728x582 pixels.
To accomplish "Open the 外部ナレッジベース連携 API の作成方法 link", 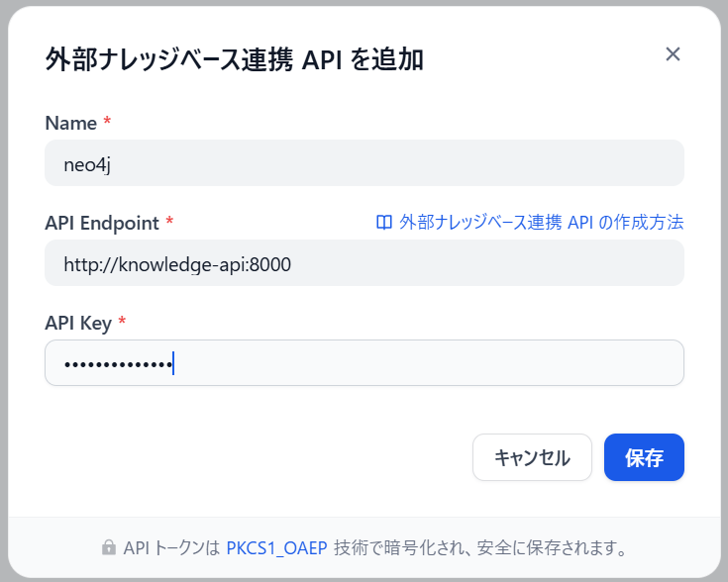I will [x=542, y=223].
